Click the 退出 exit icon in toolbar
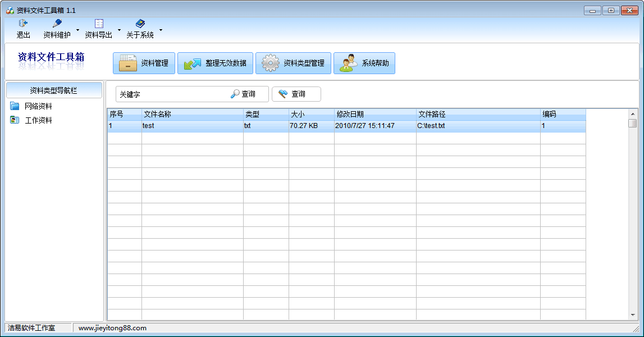This screenshot has width=644, height=337. 23,24
